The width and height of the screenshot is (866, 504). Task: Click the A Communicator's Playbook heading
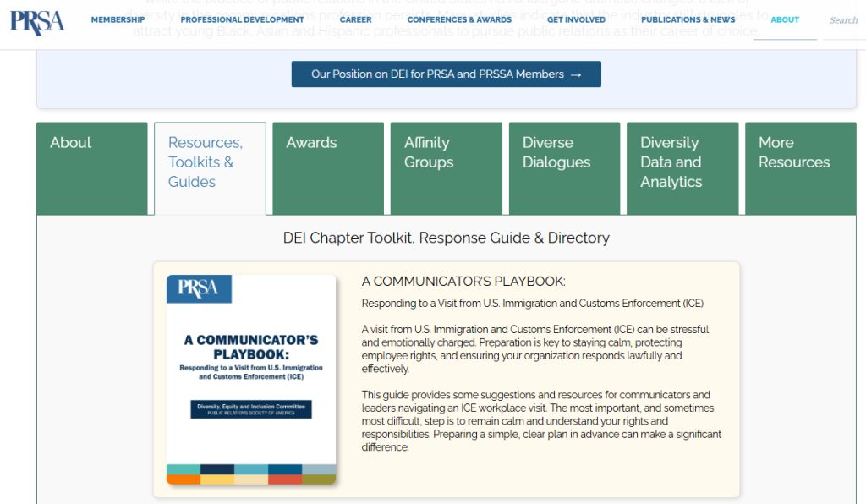(x=463, y=282)
